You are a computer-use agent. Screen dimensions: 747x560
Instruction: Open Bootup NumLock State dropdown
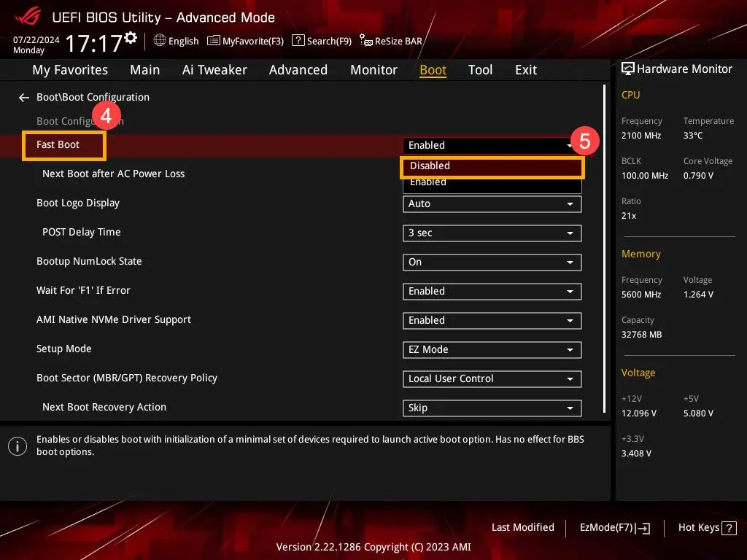click(x=492, y=262)
